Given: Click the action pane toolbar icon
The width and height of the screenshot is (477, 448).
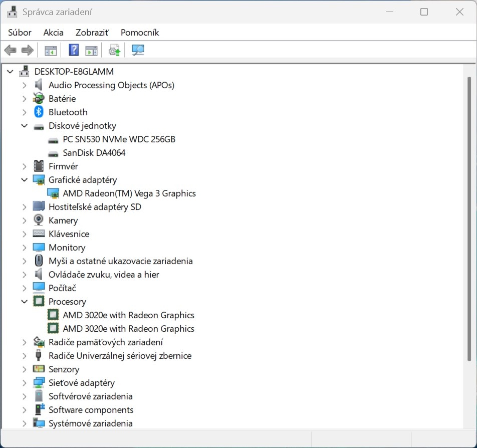Looking at the screenshot, I should (x=91, y=50).
